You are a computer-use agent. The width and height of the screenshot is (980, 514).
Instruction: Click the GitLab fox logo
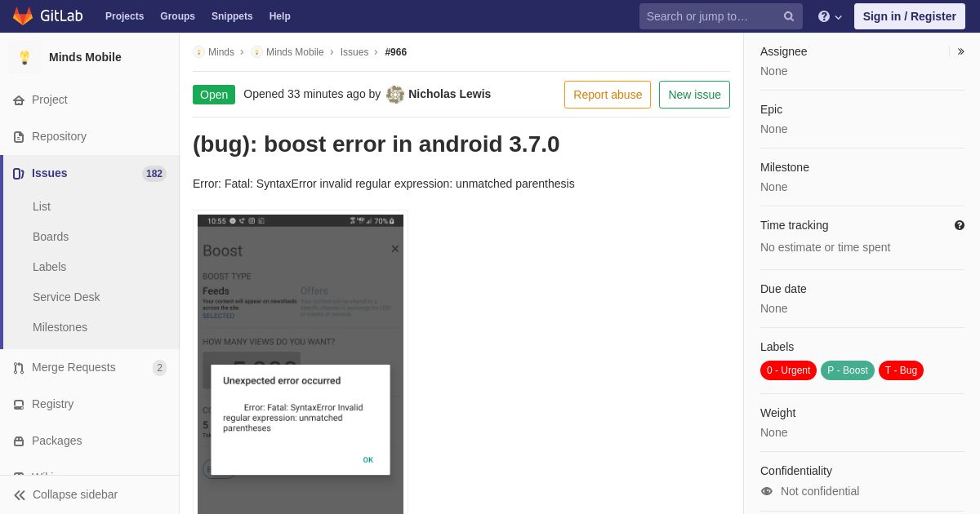[x=23, y=16]
